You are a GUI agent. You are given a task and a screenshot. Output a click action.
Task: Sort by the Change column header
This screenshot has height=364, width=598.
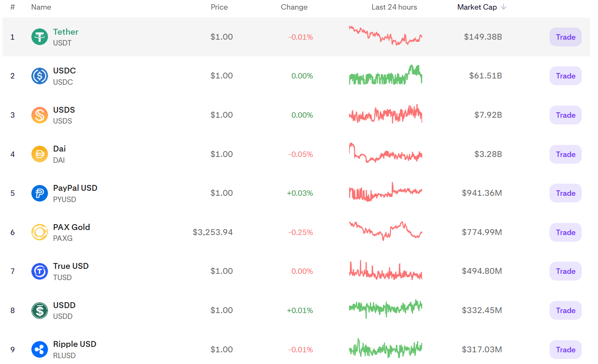294,7
